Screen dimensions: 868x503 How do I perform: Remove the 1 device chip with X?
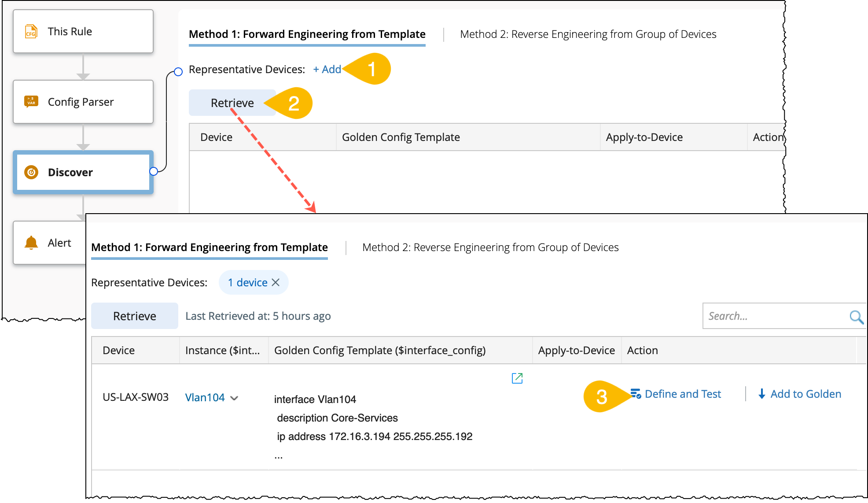276,282
